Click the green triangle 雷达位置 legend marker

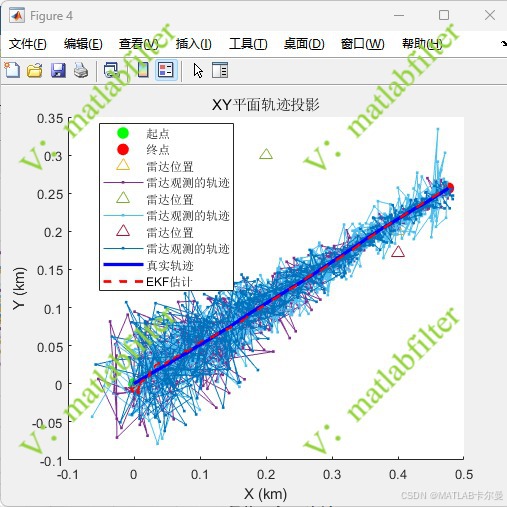click(x=123, y=198)
